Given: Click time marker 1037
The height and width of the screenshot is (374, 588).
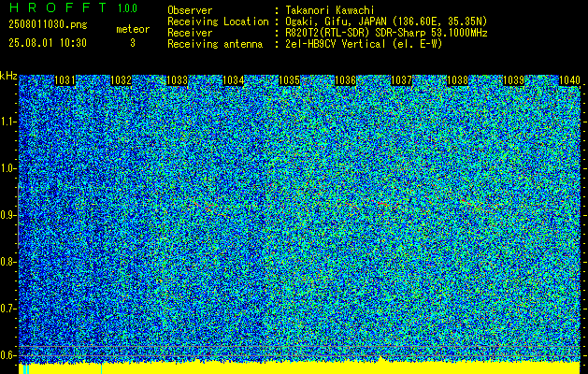Looking at the screenshot, I should pos(402,80).
